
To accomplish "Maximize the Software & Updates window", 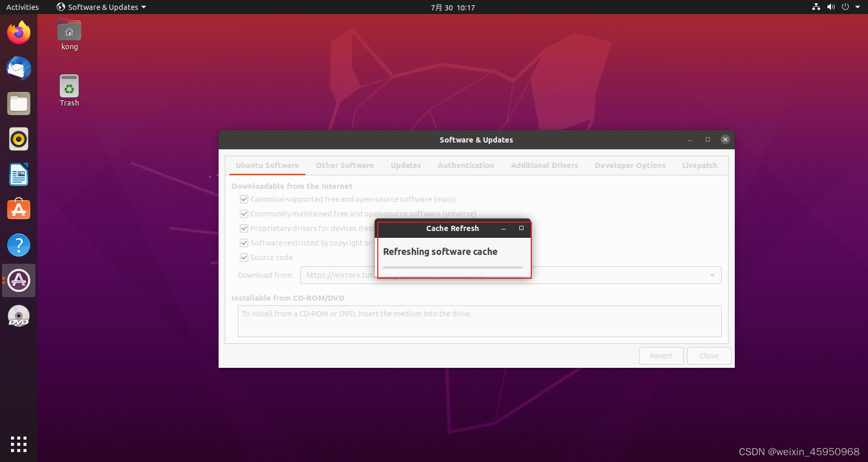I will (708, 139).
